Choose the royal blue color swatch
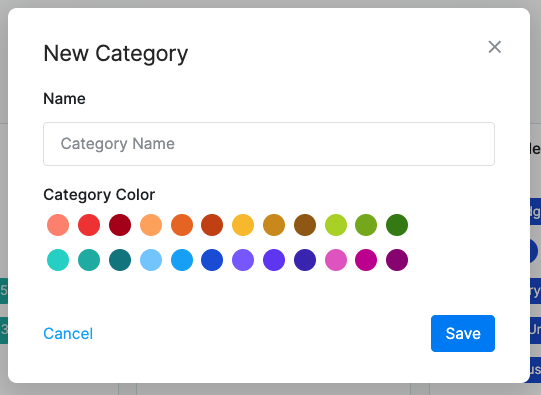Image resolution: width=541 pixels, height=395 pixels. [212, 260]
